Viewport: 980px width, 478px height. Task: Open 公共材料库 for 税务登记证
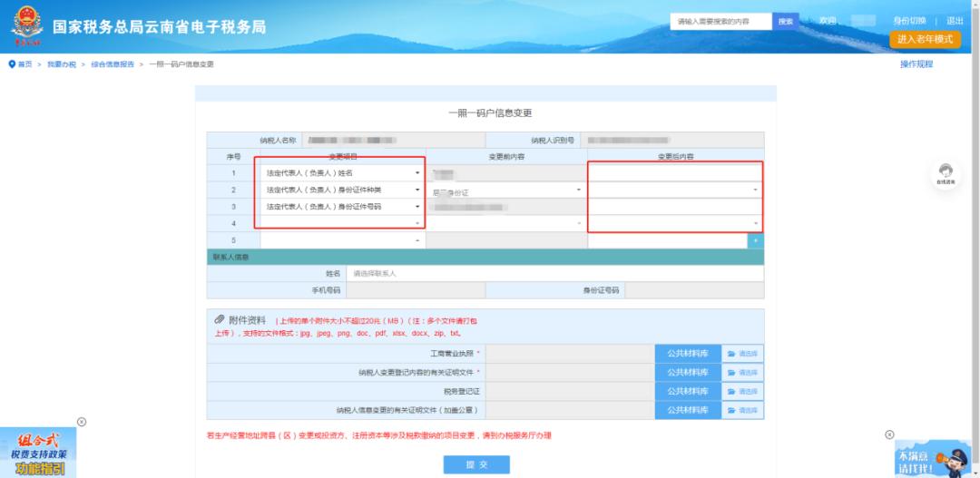pos(688,391)
